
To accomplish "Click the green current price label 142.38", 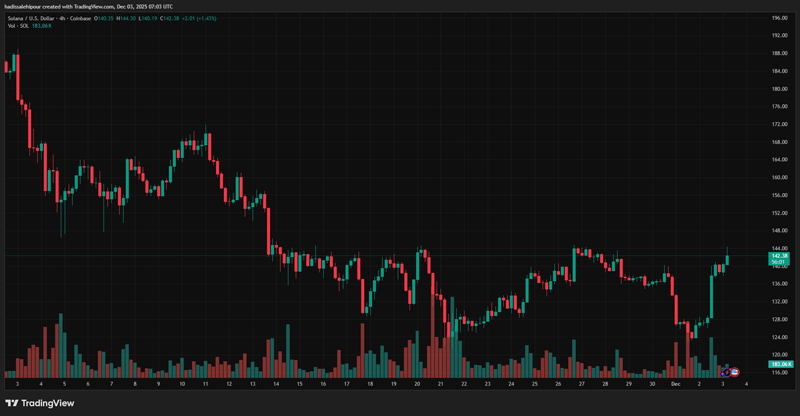I will tap(778, 257).
